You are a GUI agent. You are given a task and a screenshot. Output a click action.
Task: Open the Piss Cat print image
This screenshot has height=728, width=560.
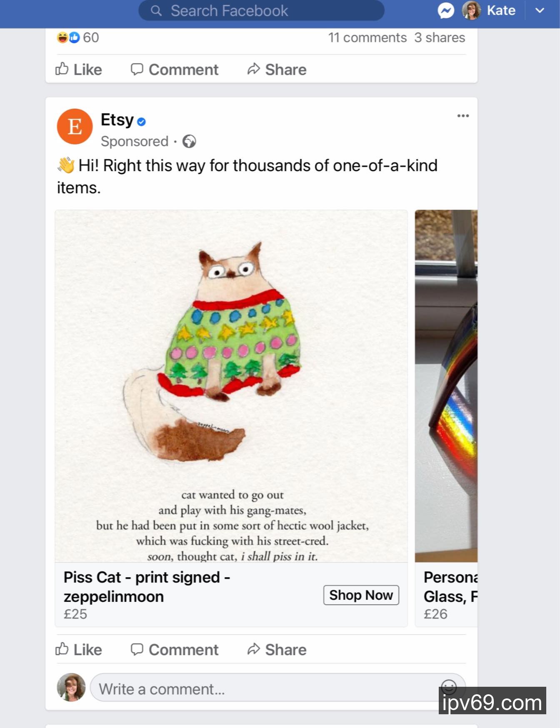pos(231,386)
